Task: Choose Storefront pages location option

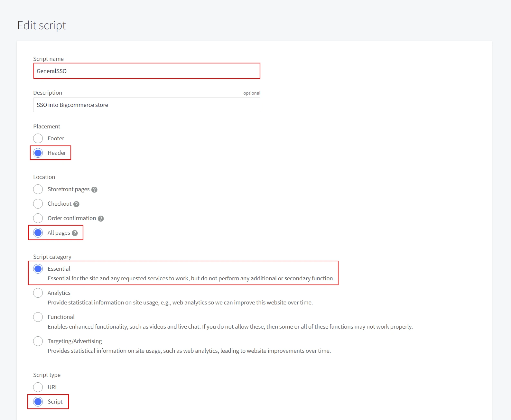Action: pos(38,189)
